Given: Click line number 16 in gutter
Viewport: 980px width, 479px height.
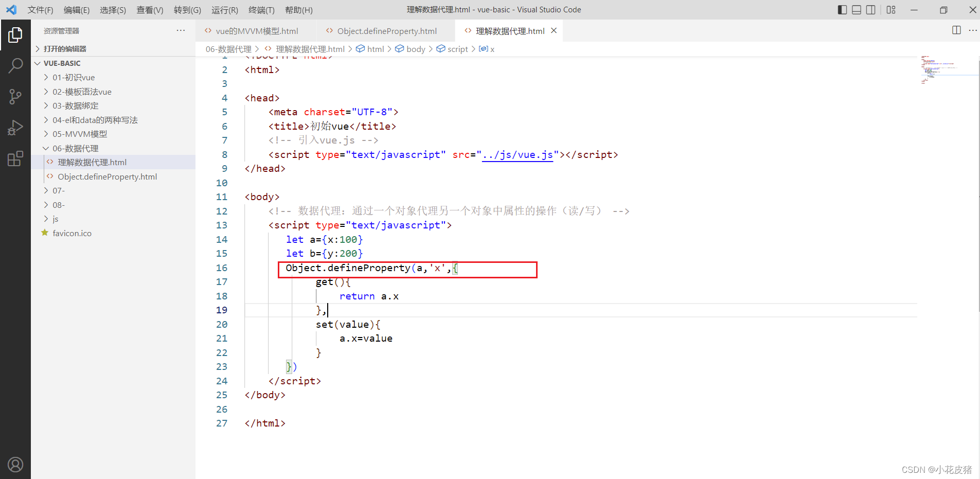Looking at the screenshot, I should (222, 268).
